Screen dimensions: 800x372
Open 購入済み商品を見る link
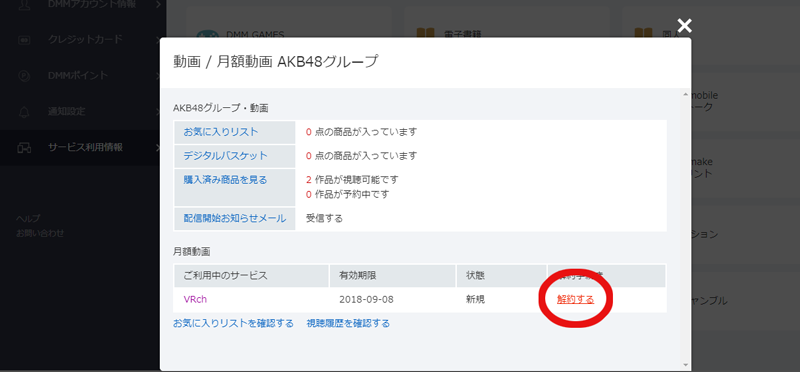226,180
